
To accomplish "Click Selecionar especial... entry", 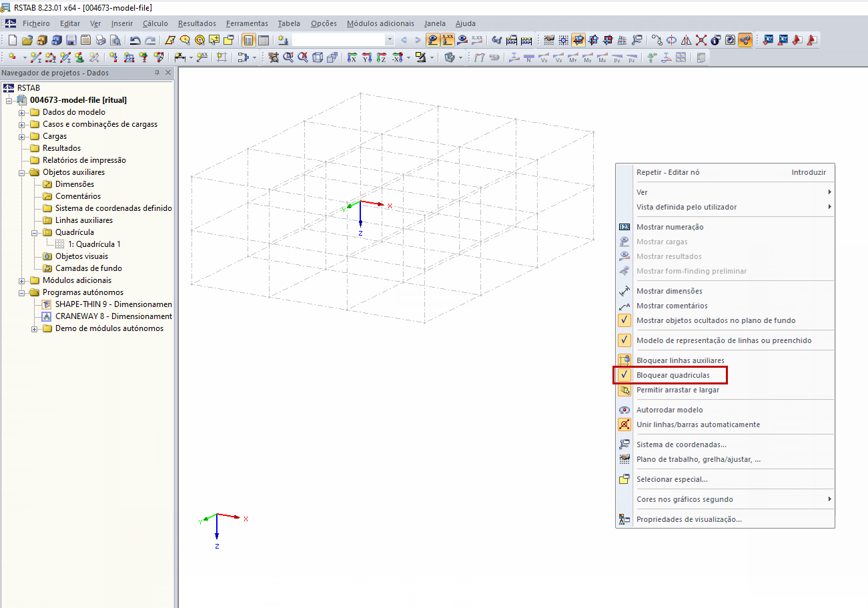I will coord(725,479).
